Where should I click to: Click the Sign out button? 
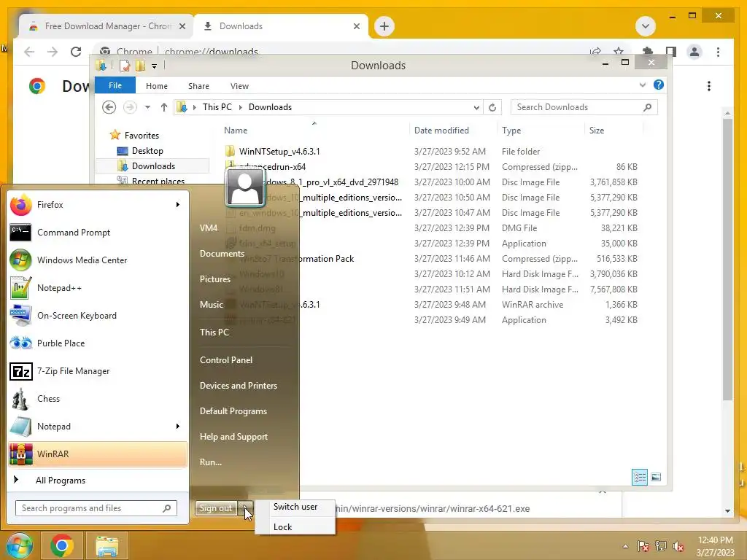216,508
